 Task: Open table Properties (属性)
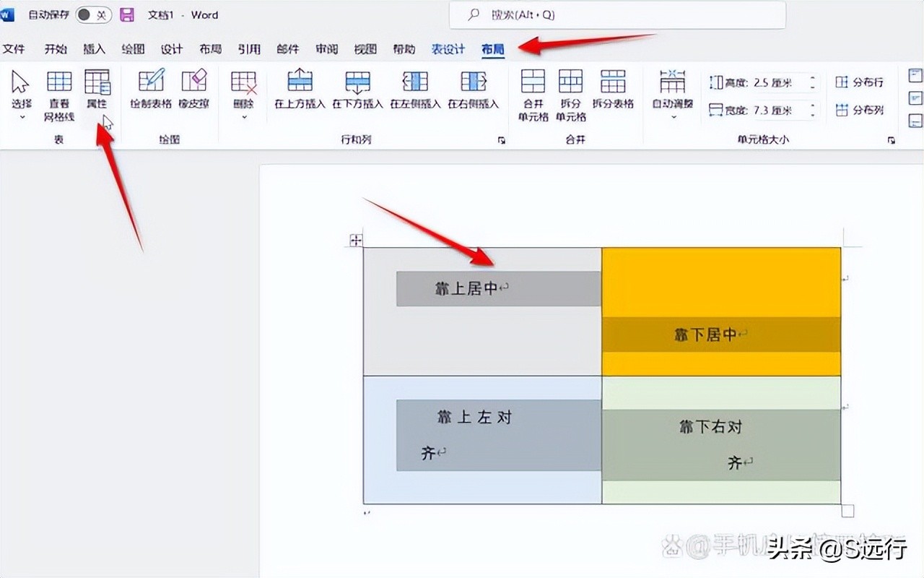point(97,90)
